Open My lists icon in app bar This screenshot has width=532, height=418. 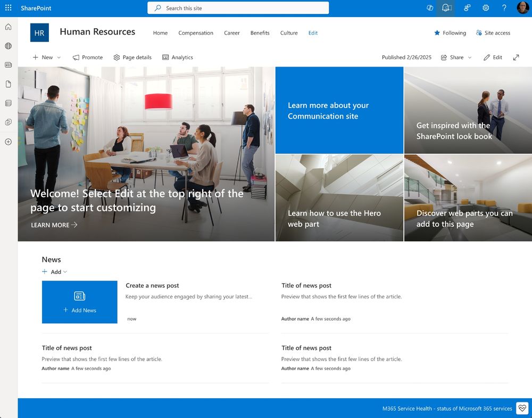pos(9,103)
